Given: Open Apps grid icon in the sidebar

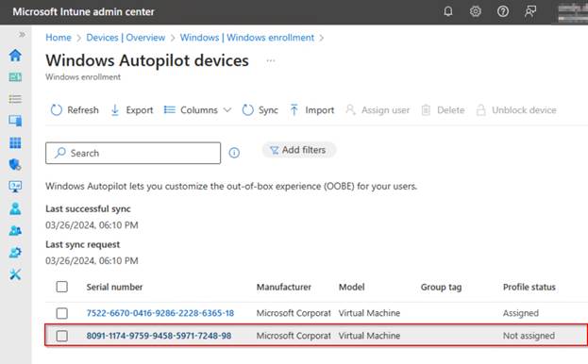Looking at the screenshot, I should pyautogui.click(x=15, y=142).
